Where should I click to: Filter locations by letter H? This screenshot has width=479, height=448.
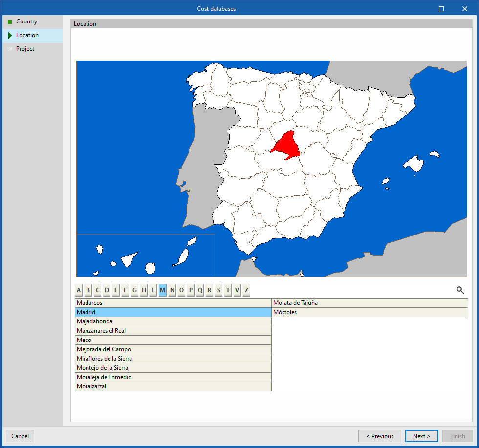pos(144,290)
